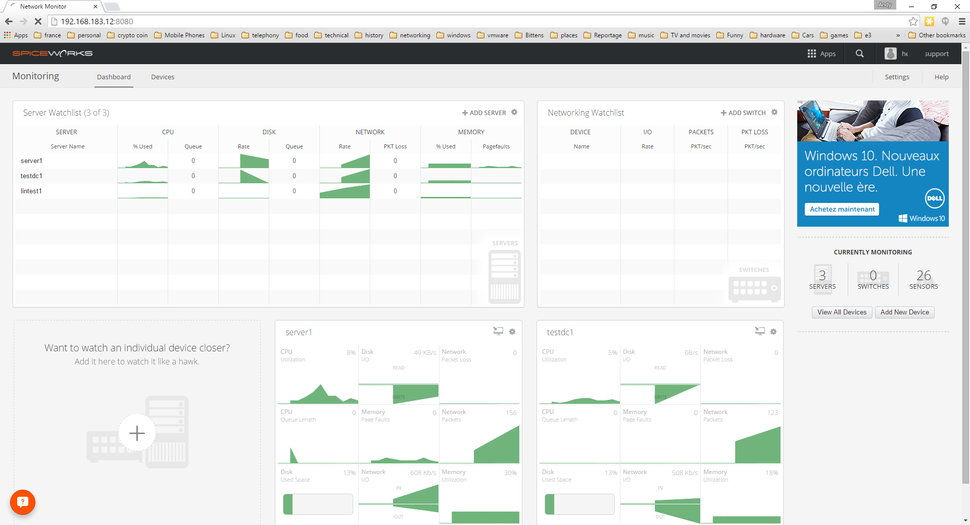The image size is (970, 525).
Task: Open the support menu item
Action: [937, 54]
